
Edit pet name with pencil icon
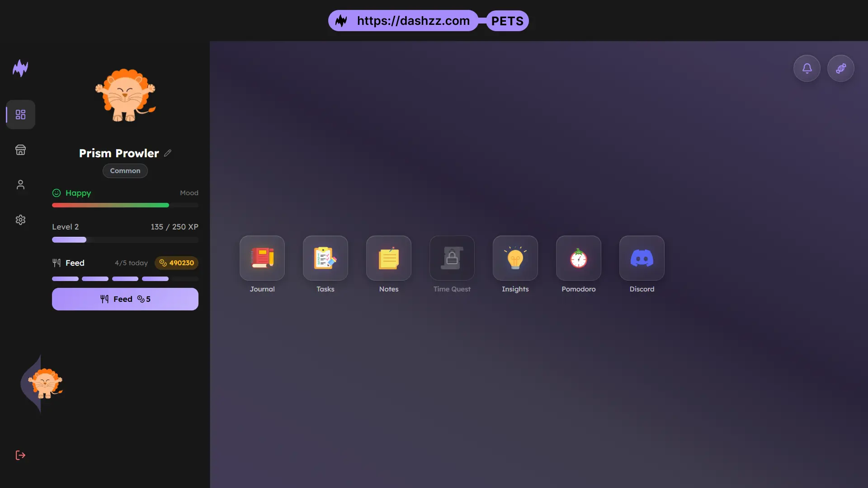pyautogui.click(x=168, y=153)
